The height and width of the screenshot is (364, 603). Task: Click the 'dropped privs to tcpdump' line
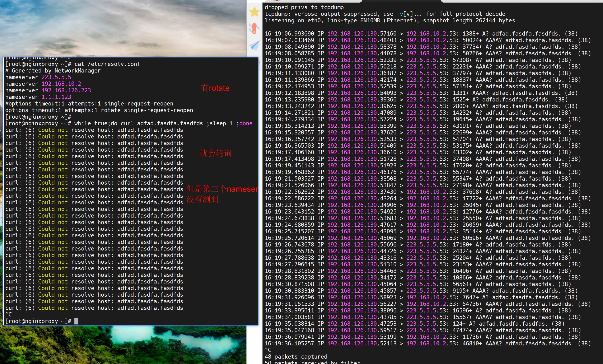[x=304, y=7]
